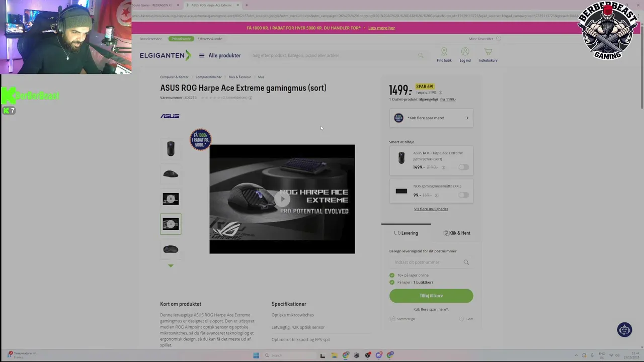The height and width of the screenshot is (362, 644).
Task: Open a new browser tab with plus icon
Action: point(247,5)
